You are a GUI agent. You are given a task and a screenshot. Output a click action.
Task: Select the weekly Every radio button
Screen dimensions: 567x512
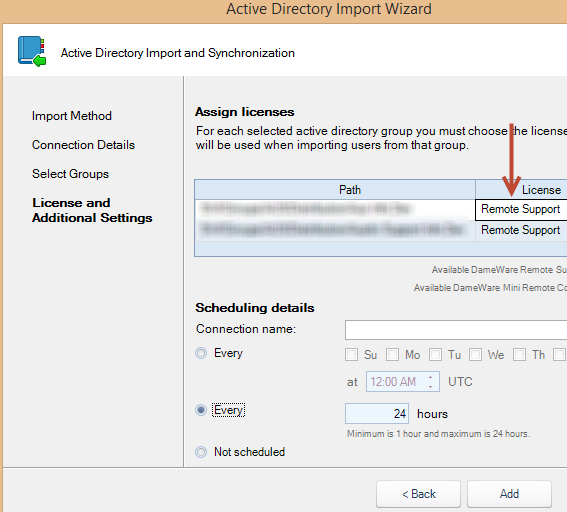[x=201, y=353]
